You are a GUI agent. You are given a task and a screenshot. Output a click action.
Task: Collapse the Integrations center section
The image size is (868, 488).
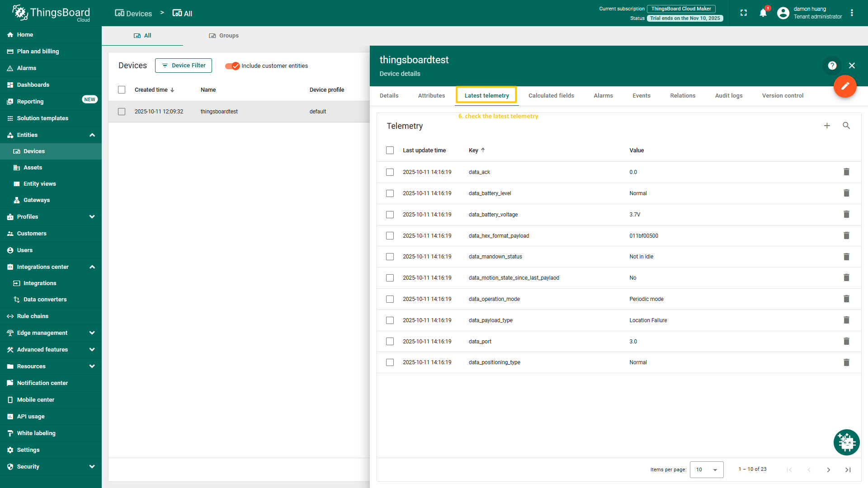click(92, 267)
